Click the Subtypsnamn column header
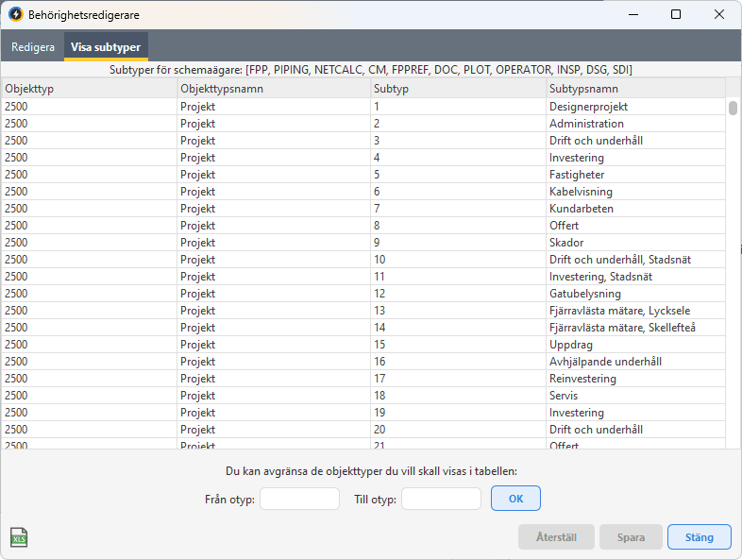This screenshot has width=742, height=560. click(x=634, y=88)
